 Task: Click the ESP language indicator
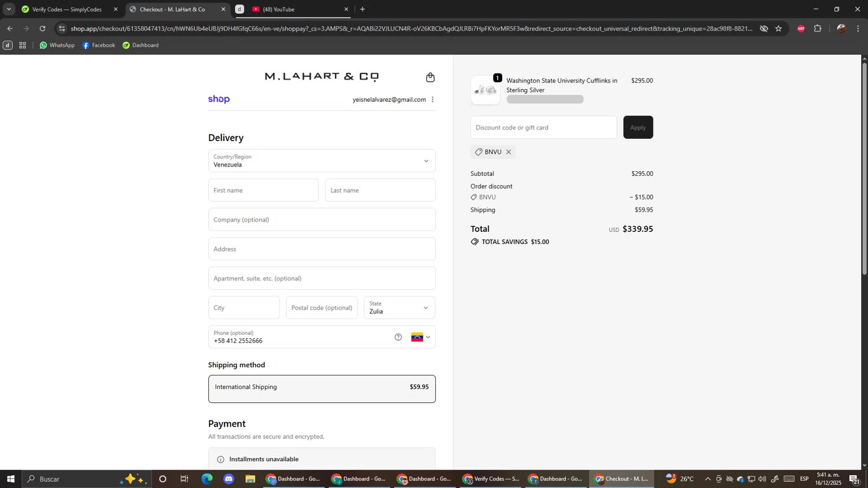click(804, 479)
